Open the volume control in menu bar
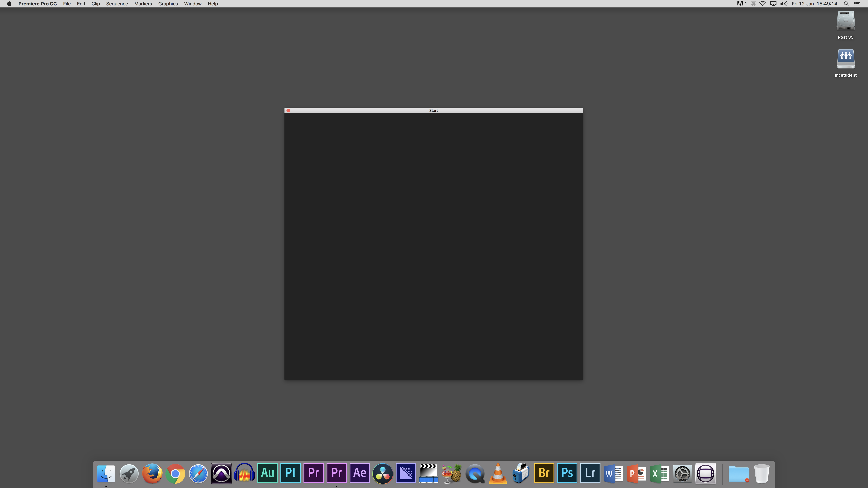The image size is (868, 488). click(784, 4)
